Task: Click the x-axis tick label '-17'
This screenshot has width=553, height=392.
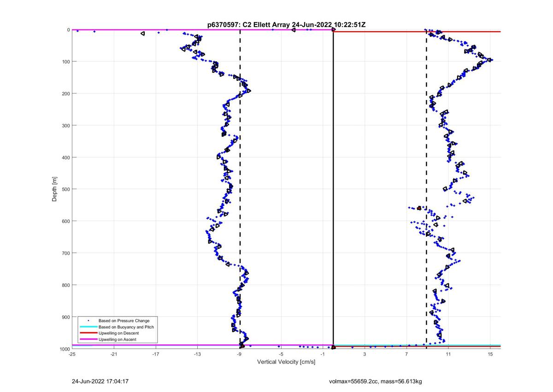Action: point(156,354)
